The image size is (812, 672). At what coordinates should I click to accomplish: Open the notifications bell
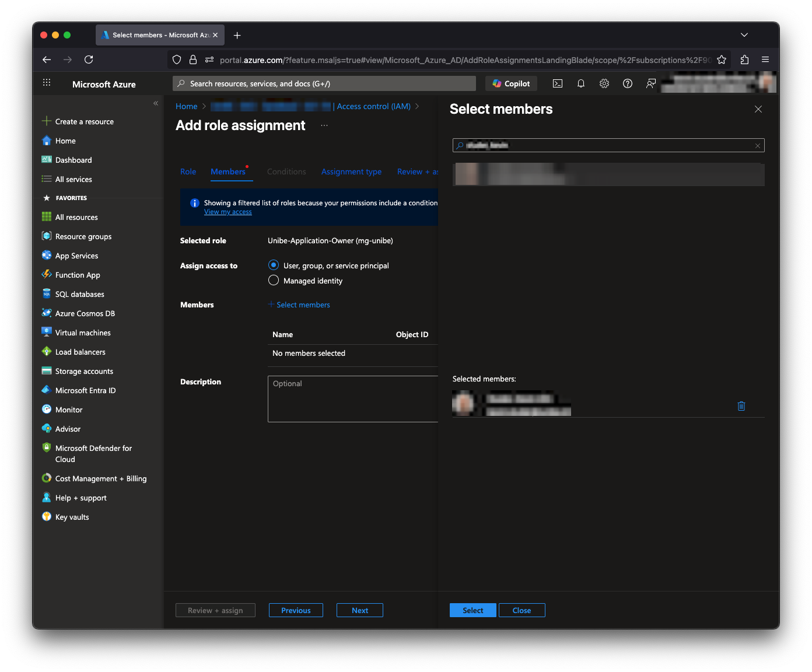[x=581, y=83]
